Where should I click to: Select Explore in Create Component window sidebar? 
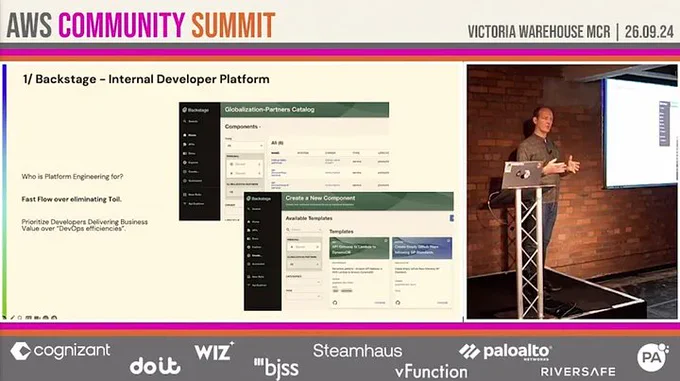(x=255, y=247)
